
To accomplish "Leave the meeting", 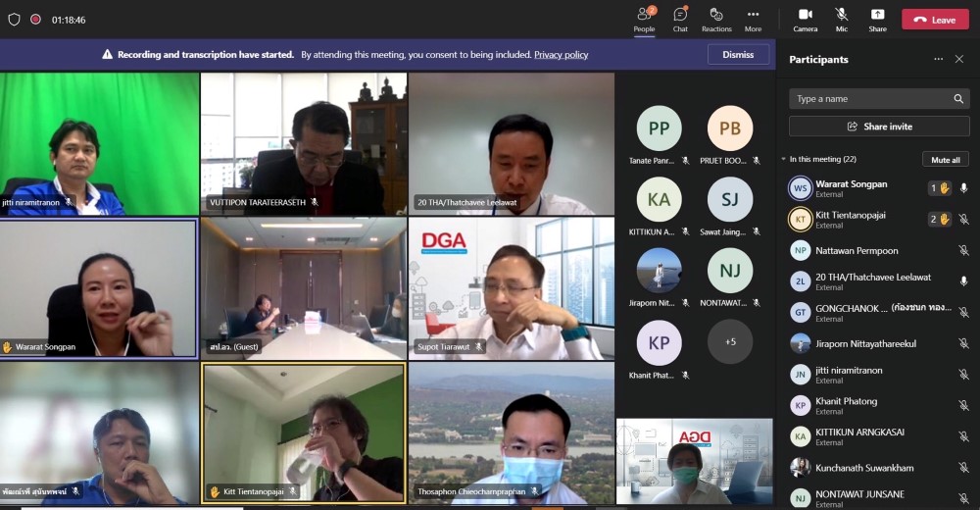I will click(x=935, y=20).
